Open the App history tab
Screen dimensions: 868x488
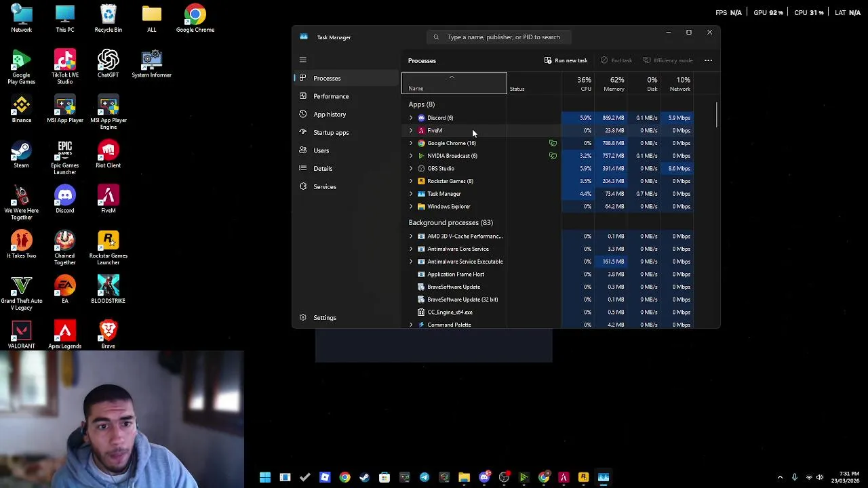346,115
